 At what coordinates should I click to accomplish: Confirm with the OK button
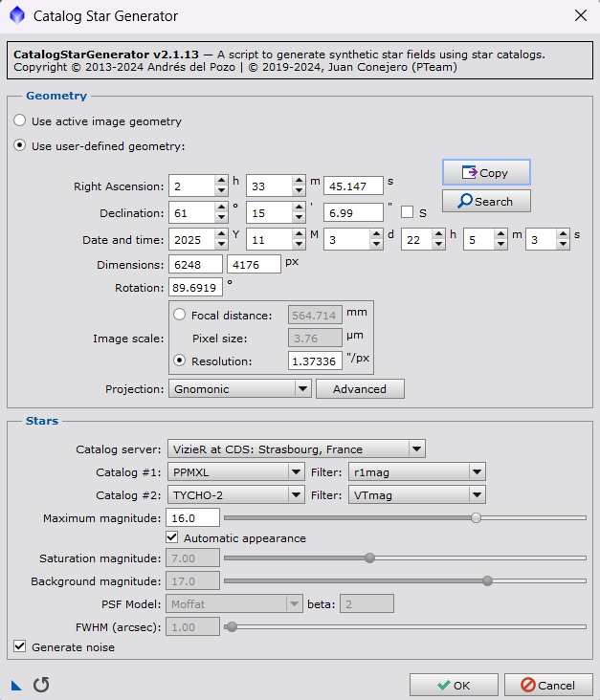[x=454, y=685]
